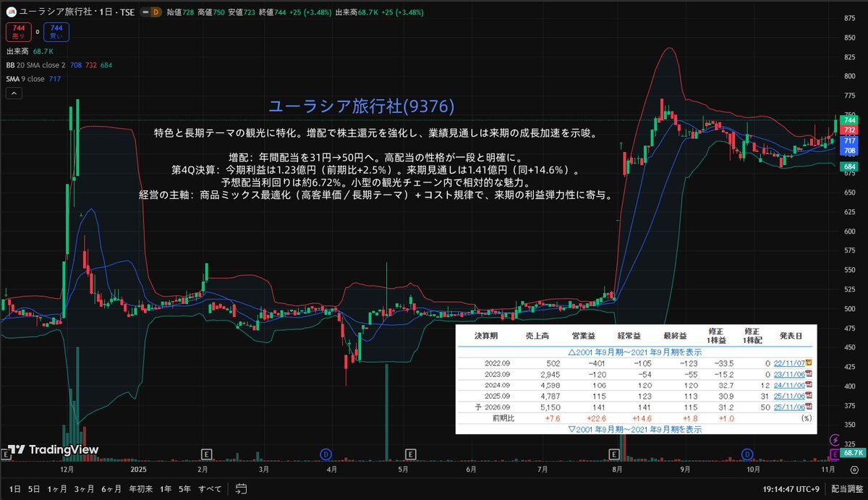
Task: Switch to the 1日 time range
Action: 15,489
